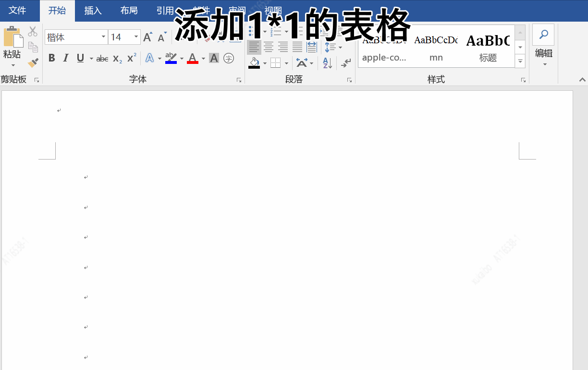This screenshot has height=370, width=588.
Task: Open the 编辑 editing menu
Action: [544, 57]
